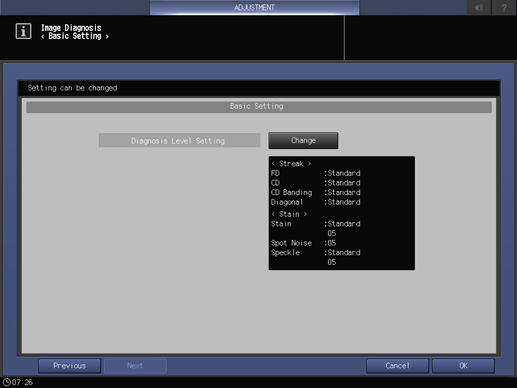Select the CD Banding :Standard row
Image resolution: width=517 pixels, height=388 pixels.
coord(315,193)
